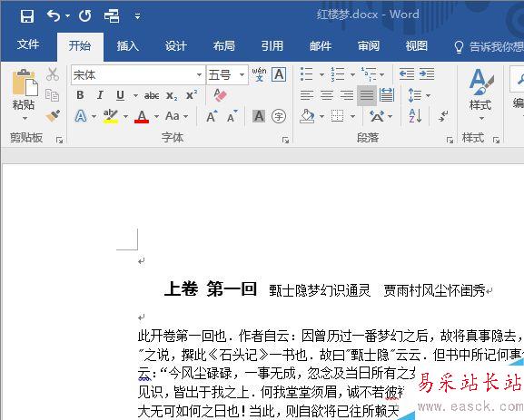Toggle show/hide paragraph marks
The height and width of the screenshot is (420, 524).
[x=443, y=116]
